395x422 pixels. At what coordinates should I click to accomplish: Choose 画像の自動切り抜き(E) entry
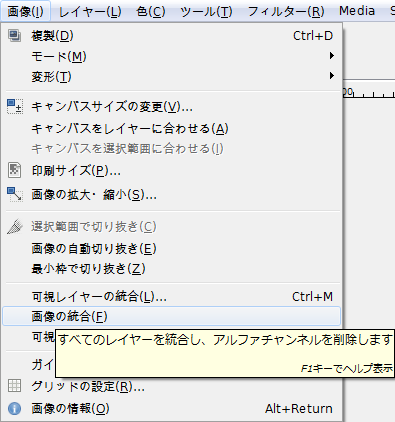click(x=171, y=248)
